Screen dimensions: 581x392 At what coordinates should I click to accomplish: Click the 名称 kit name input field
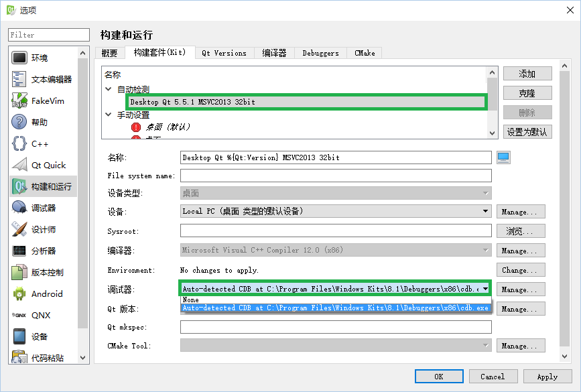[x=336, y=157]
